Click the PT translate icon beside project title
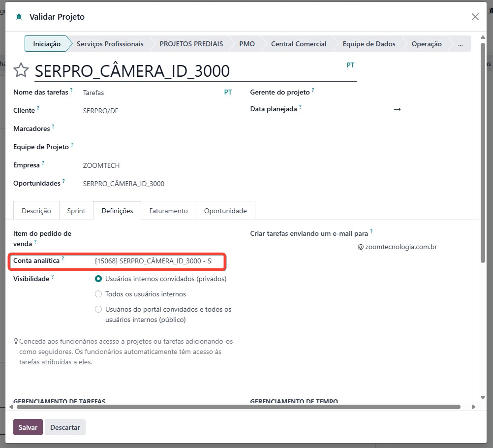 tap(350, 65)
